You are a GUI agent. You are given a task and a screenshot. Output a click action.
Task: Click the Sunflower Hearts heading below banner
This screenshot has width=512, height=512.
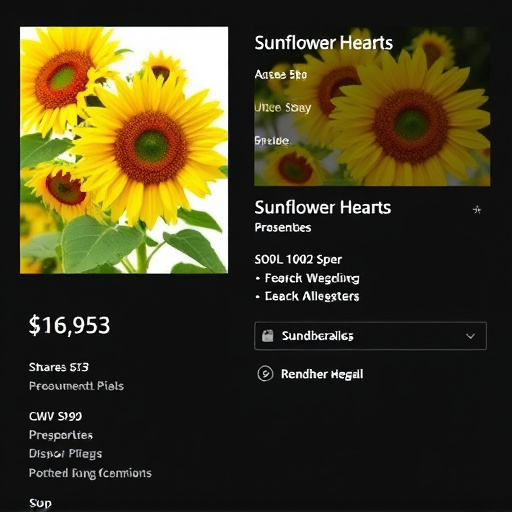(323, 207)
